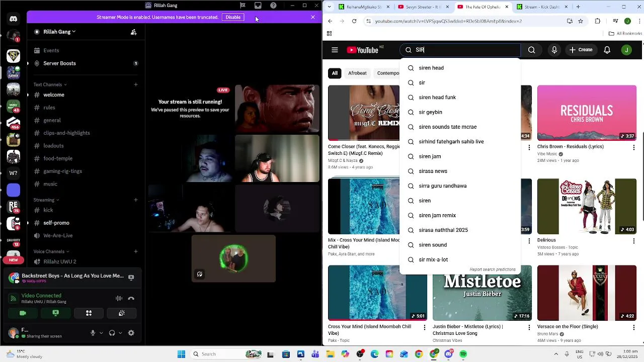This screenshot has width=644, height=362.
Task: Deafen with Discord headphones icon
Action: [x=112, y=333]
